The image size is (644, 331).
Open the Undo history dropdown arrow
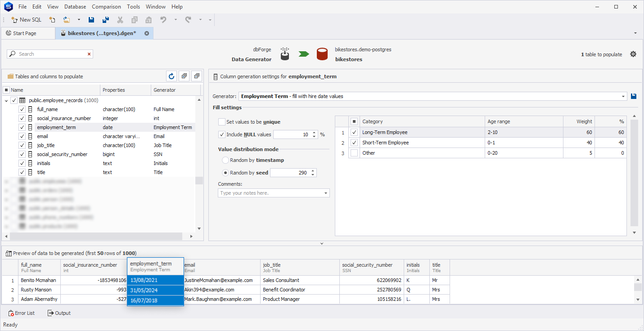[x=176, y=20]
